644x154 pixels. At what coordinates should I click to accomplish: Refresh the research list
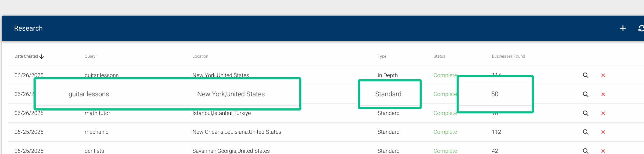[x=641, y=28]
